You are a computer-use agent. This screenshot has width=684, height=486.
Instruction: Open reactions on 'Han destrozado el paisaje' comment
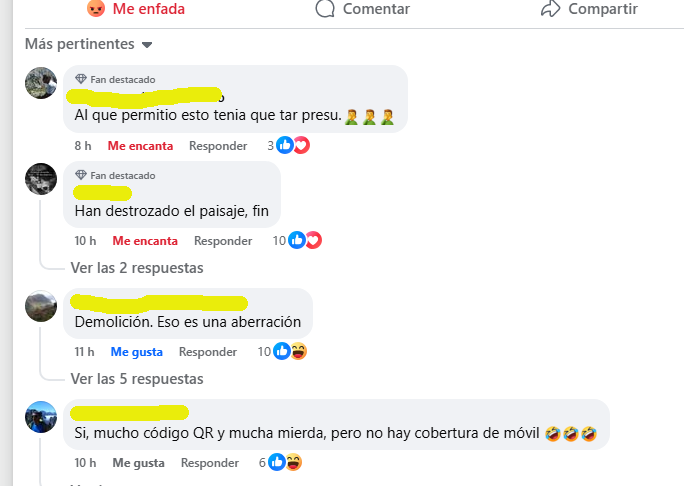click(x=297, y=240)
